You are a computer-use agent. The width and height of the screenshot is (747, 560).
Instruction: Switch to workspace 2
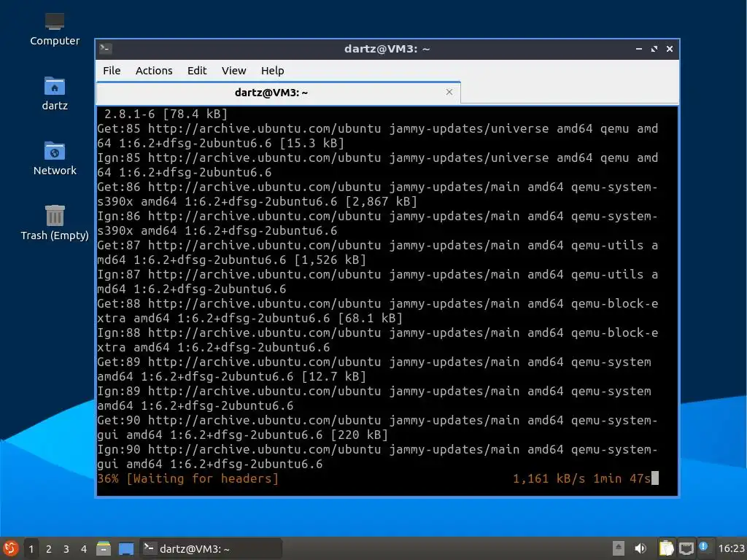coord(49,549)
